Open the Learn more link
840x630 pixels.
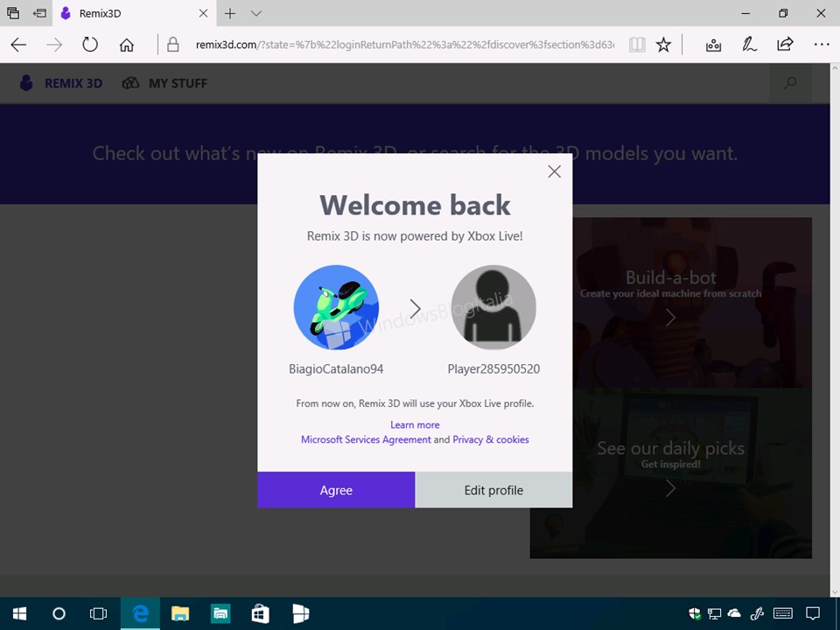coord(415,425)
